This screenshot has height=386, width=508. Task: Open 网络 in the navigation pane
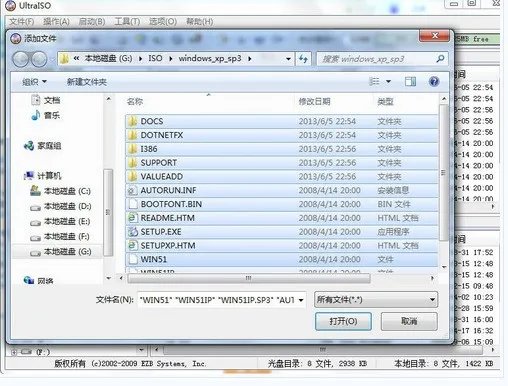pos(39,281)
